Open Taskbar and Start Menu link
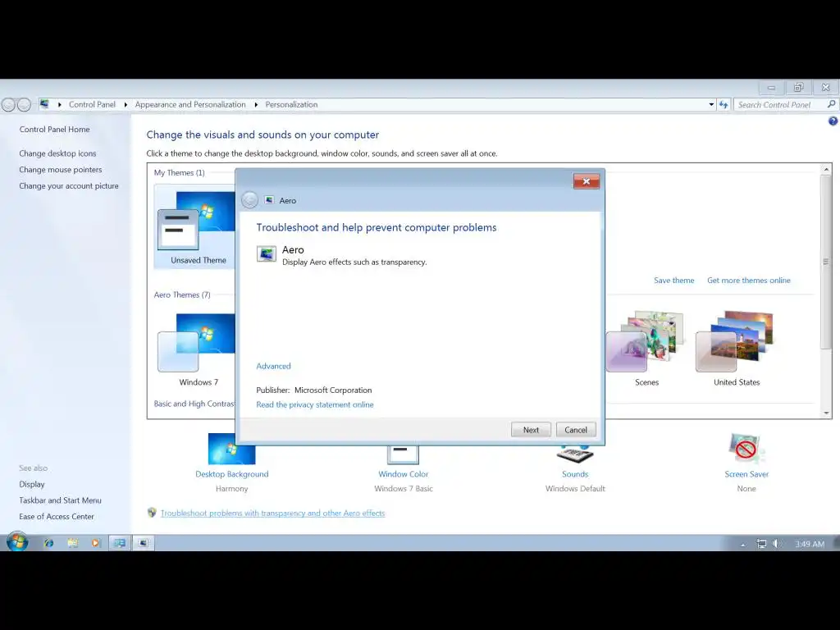 (61, 500)
